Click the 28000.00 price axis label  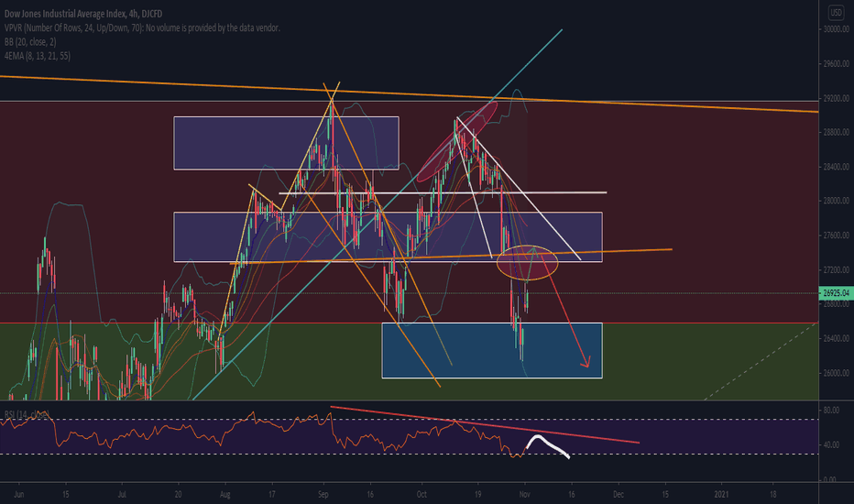coord(836,201)
